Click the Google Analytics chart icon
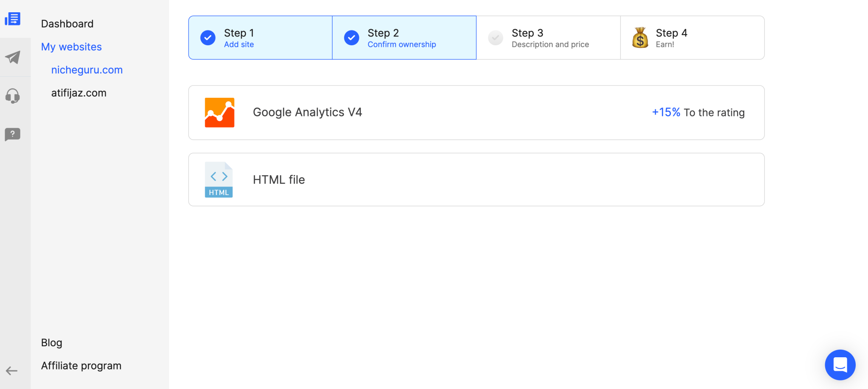This screenshot has width=868, height=389. (220, 113)
